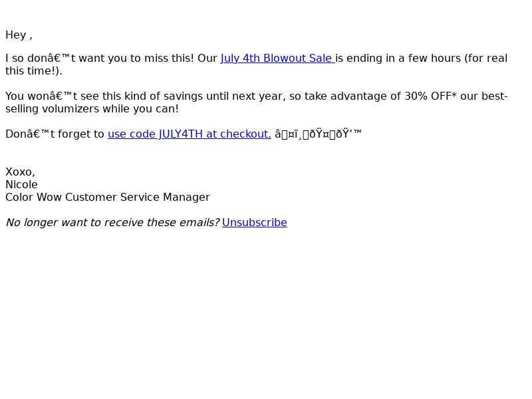Select the name Nicole in the signature

click(21, 185)
